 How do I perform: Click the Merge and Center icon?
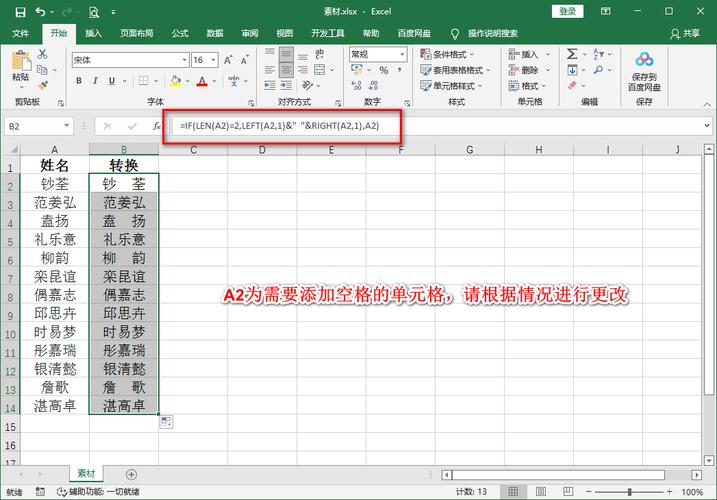click(x=320, y=70)
